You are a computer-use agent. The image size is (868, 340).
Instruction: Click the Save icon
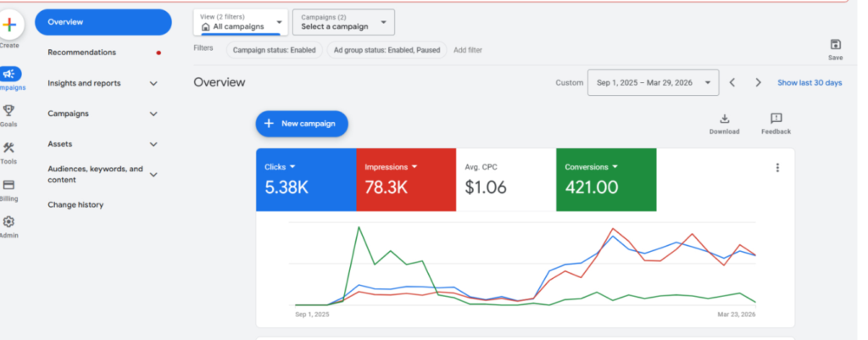click(835, 45)
